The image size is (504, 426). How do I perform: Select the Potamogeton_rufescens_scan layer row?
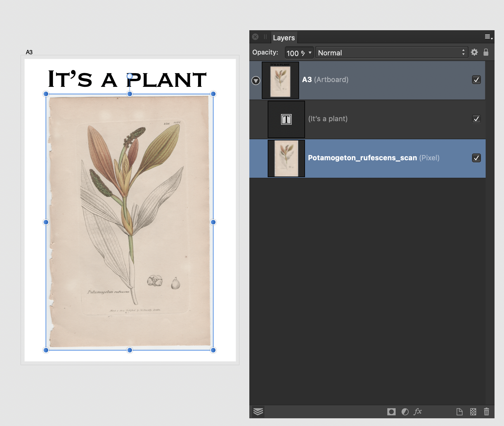tap(367, 158)
